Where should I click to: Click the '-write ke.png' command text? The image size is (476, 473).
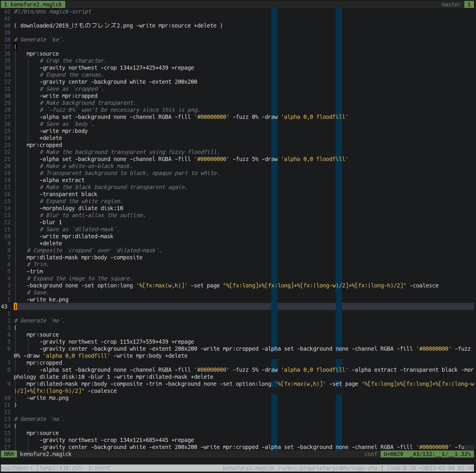47,300
